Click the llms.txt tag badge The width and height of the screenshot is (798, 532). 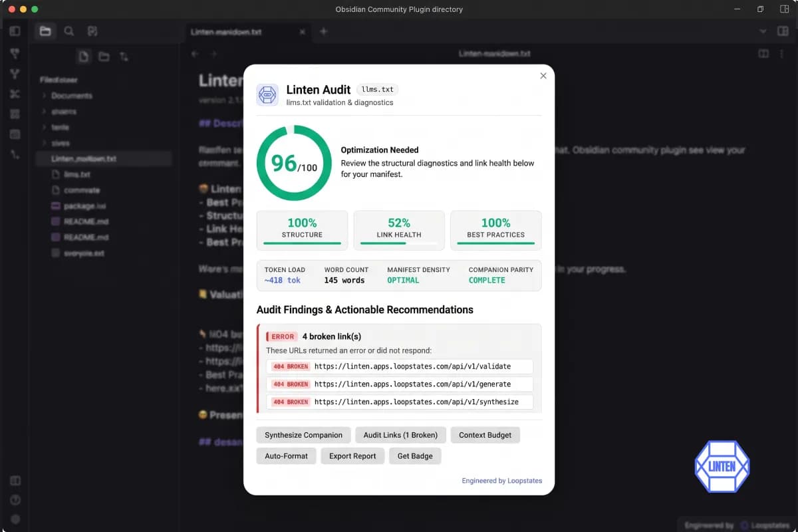point(378,89)
